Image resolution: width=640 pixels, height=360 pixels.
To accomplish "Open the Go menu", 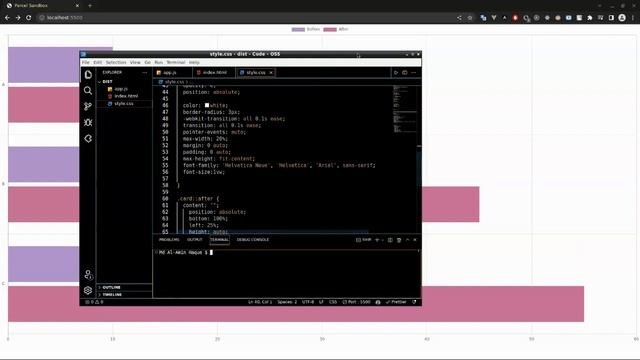I will (x=147, y=62).
